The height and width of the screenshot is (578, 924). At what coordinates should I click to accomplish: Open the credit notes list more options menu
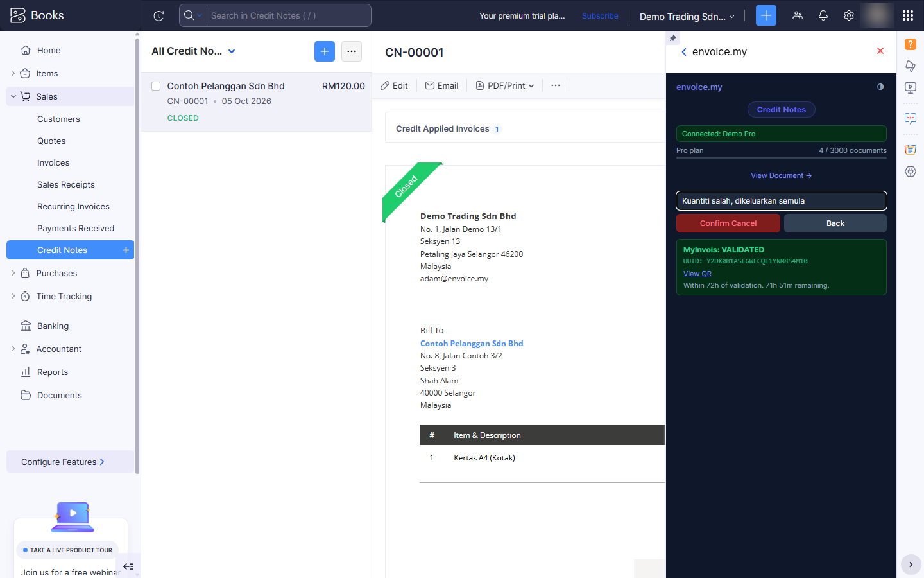(x=352, y=51)
